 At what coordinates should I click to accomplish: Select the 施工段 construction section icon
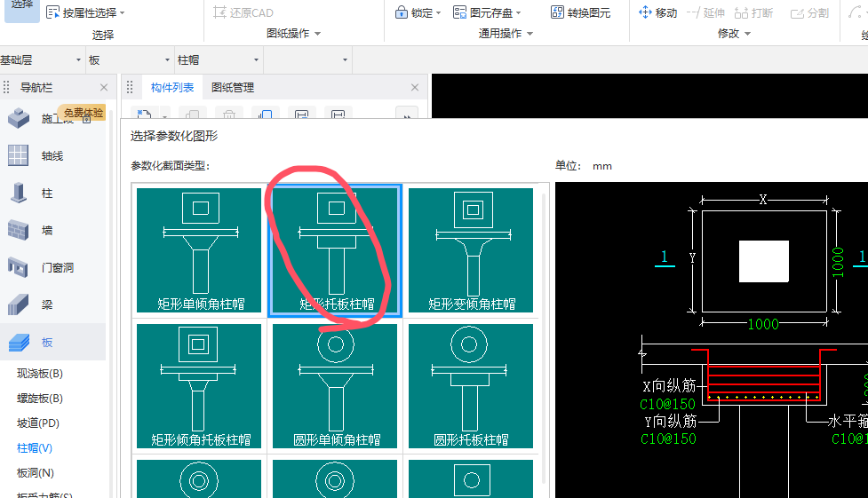(19, 118)
